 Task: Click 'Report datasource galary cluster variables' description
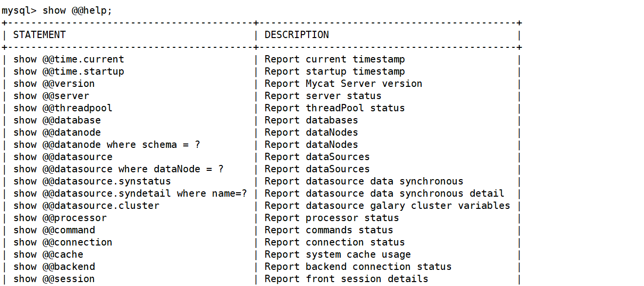point(388,205)
